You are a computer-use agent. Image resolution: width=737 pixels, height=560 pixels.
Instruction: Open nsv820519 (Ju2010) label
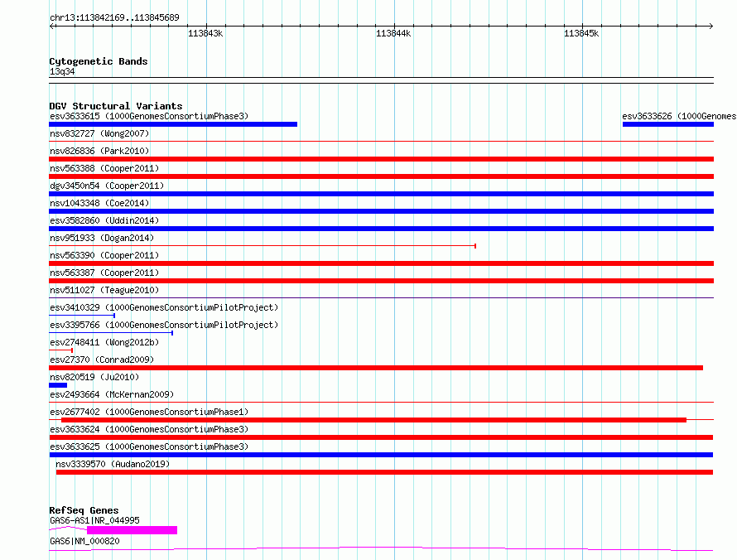(x=94, y=377)
